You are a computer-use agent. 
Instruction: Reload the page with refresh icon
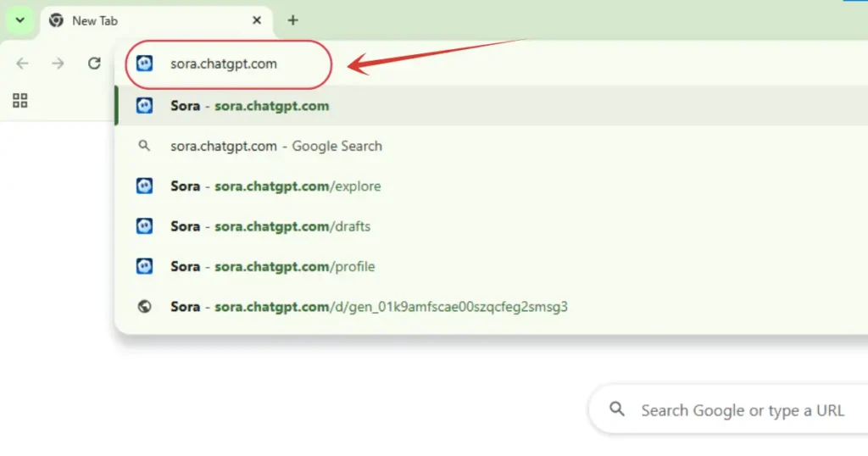point(94,64)
